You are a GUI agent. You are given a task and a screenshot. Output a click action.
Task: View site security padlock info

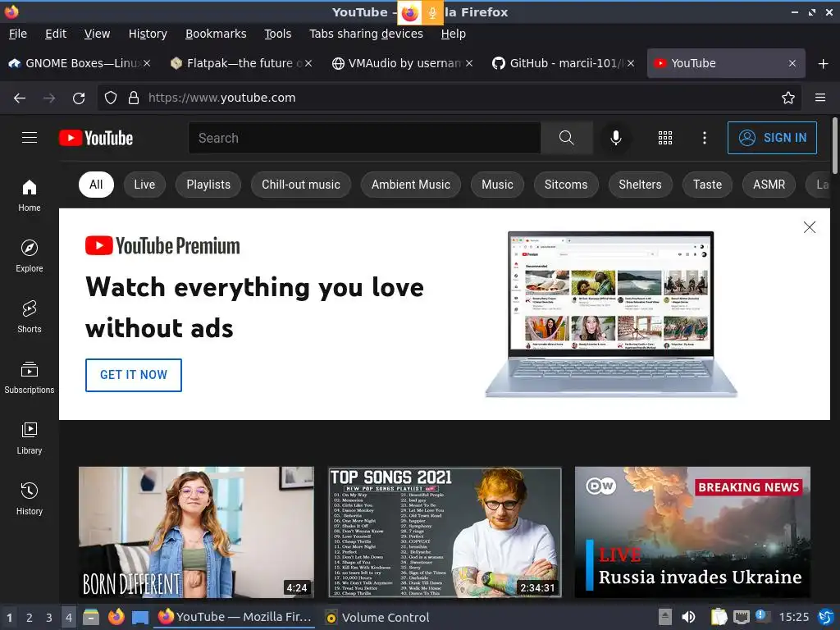click(x=134, y=98)
